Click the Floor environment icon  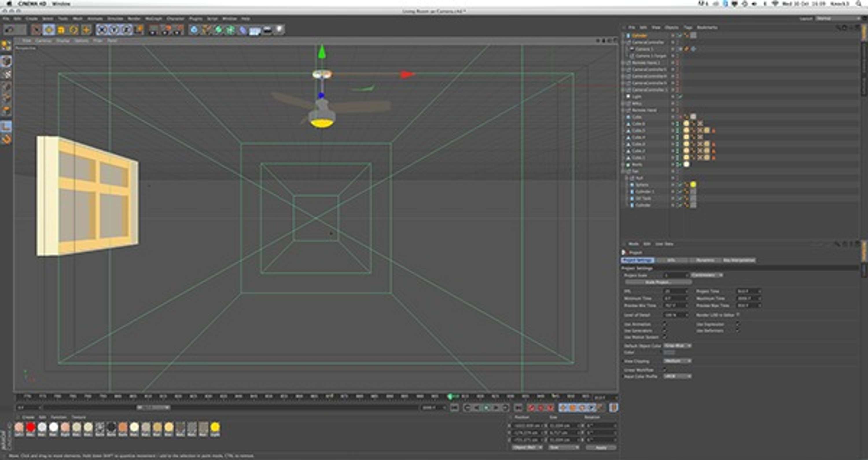[255, 31]
